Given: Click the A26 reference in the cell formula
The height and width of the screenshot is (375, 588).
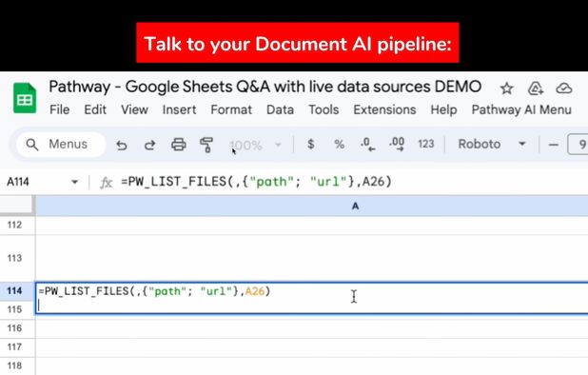Looking at the screenshot, I should (x=255, y=291).
